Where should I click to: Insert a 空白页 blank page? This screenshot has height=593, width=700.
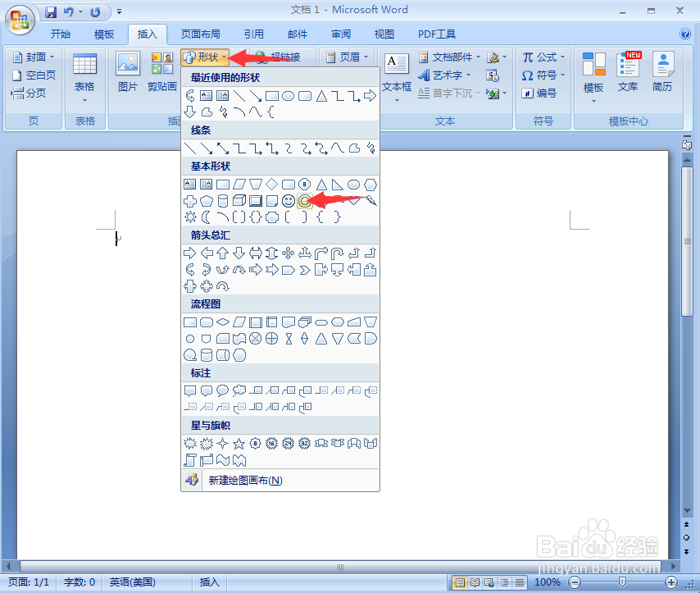pos(34,75)
